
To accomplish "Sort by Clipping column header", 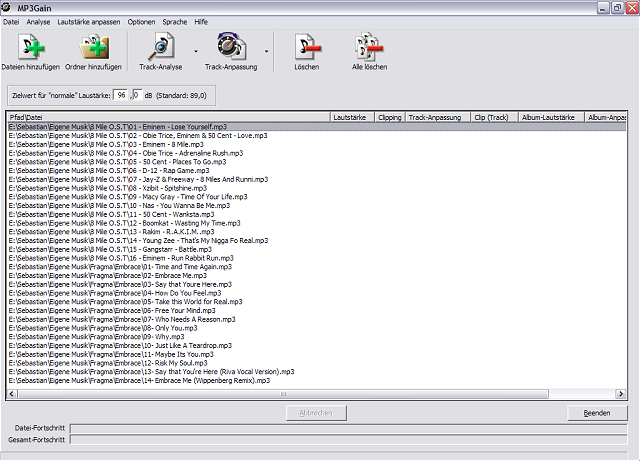I will (x=389, y=118).
